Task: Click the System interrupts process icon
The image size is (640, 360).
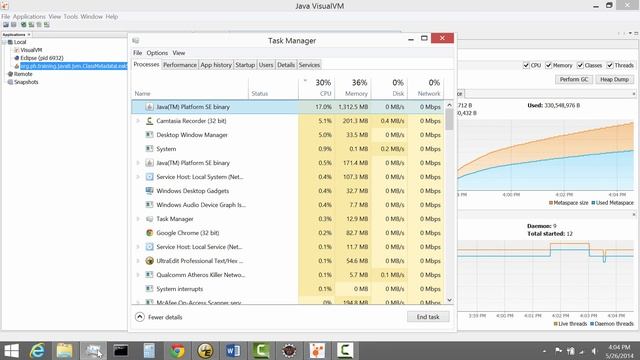Action: [x=149, y=289]
